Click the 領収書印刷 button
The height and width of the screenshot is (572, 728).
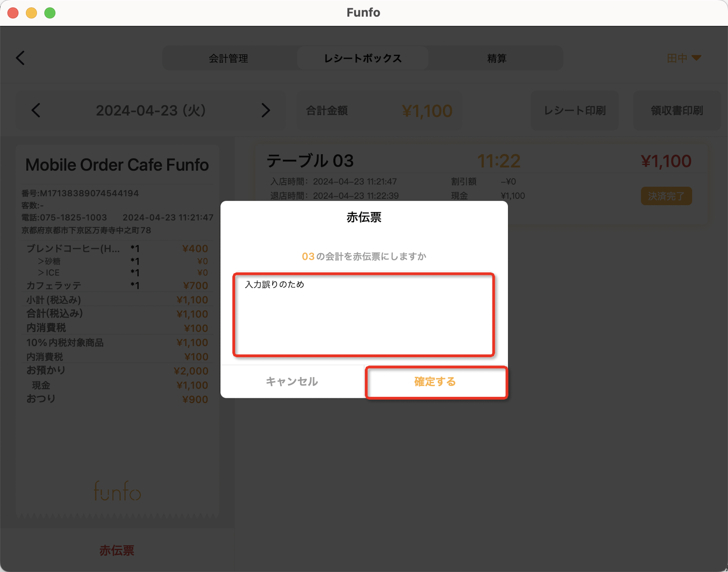tap(677, 110)
